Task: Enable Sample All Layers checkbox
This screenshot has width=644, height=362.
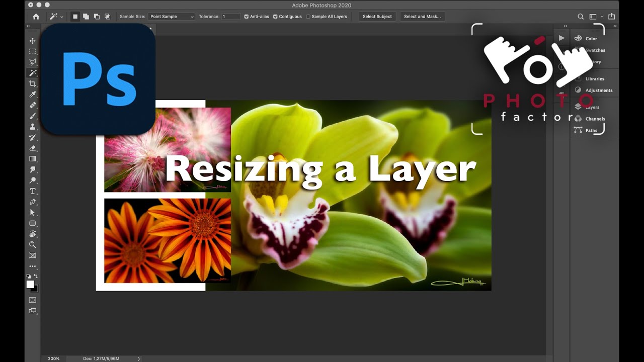Action: 308,17
